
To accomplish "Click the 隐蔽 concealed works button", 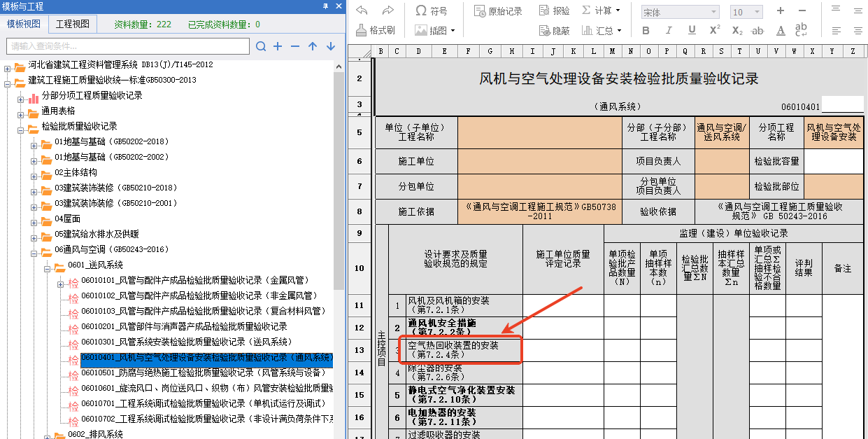I will pos(556,31).
